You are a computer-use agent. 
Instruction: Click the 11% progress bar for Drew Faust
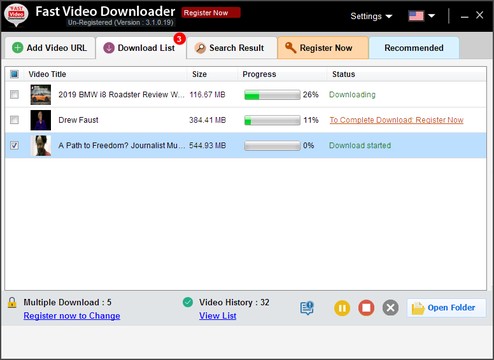coord(272,120)
